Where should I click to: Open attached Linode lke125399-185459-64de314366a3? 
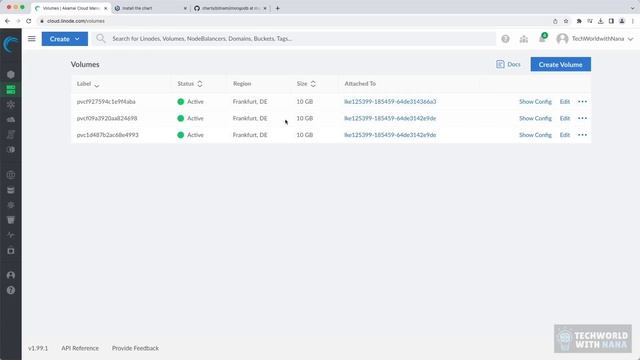(x=390, y=102)
